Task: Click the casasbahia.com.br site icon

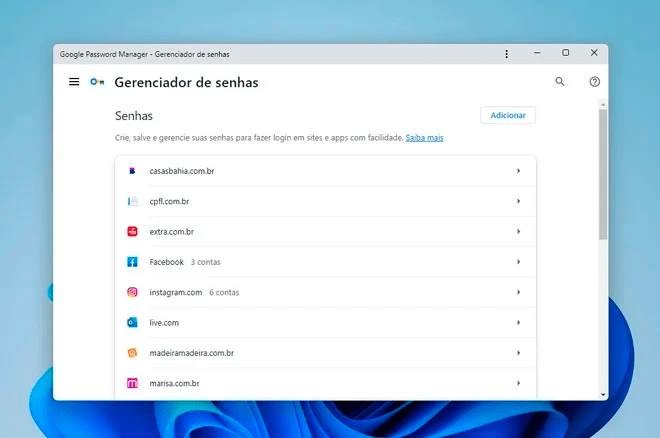Action: 132,171
